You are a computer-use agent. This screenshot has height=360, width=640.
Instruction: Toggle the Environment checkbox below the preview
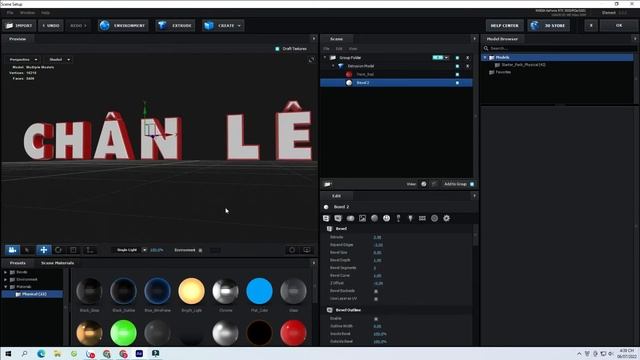click(x=200, y=250)
